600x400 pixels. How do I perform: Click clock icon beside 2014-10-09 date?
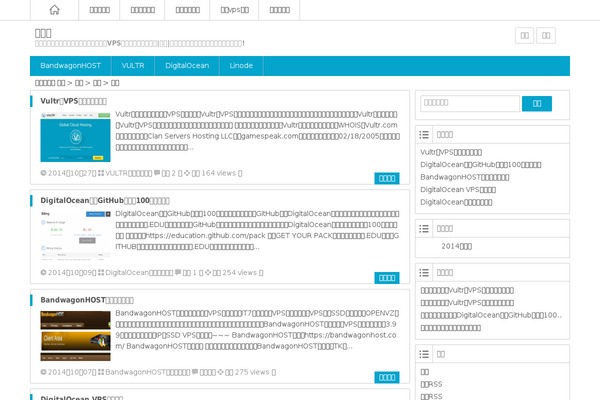(43, 273)
